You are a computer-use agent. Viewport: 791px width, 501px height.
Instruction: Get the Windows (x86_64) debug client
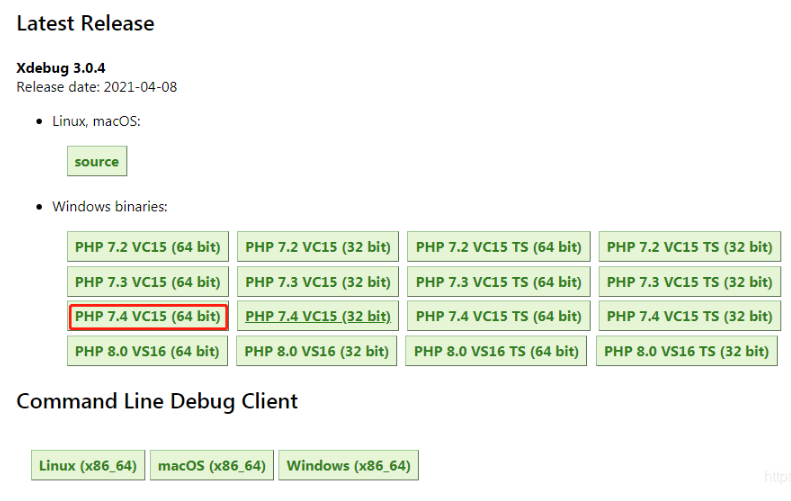[349, 465]
